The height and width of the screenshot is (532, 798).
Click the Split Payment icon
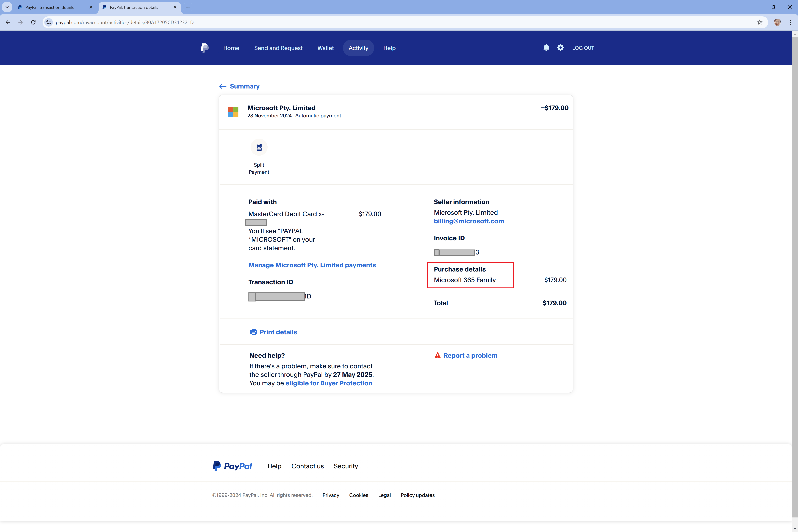tap(259, 147)
